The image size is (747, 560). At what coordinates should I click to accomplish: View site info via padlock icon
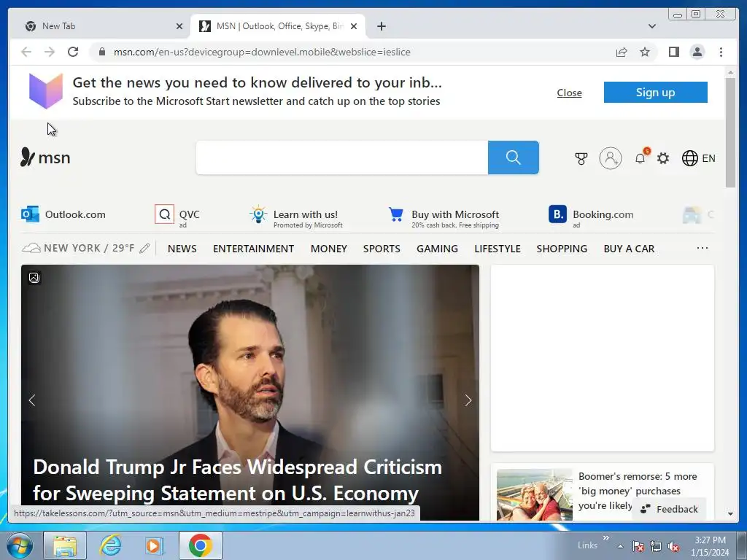(x=101, y=52)
